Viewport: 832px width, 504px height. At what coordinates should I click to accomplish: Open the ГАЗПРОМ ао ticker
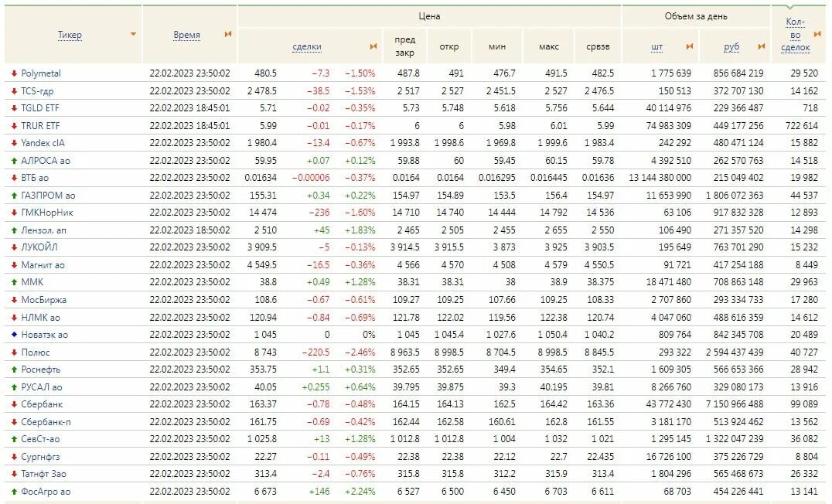[48, 196]
